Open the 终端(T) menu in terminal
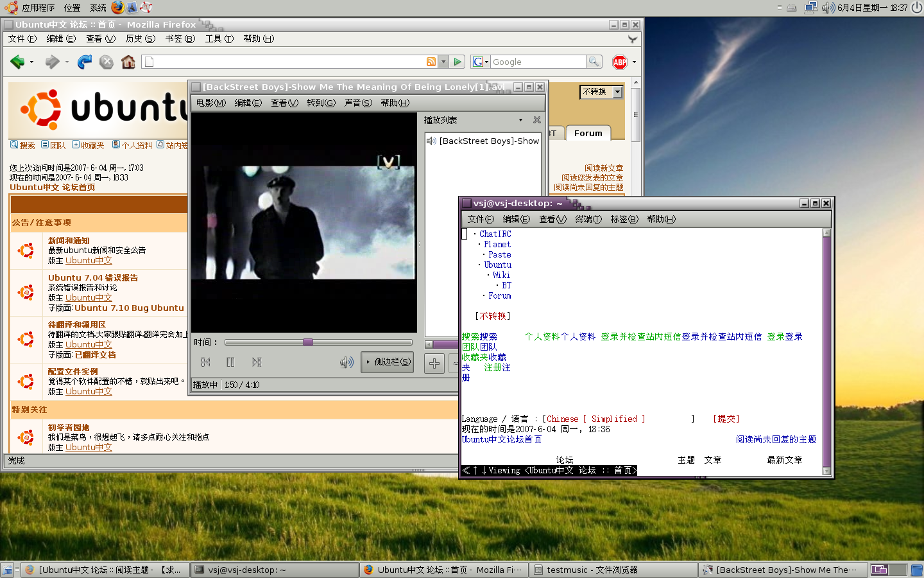Screen dimensions: 924x578 pyautogui.click(x=588, y=219)
